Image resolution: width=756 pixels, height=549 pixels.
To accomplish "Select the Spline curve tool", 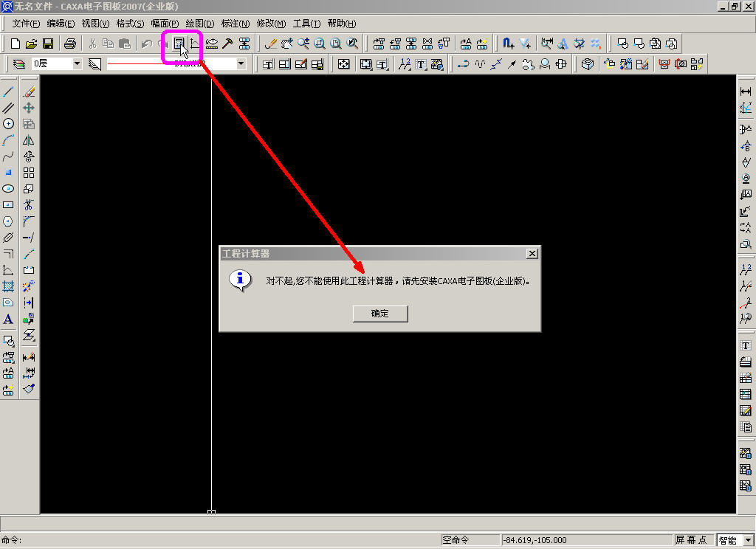I will 8,156.
